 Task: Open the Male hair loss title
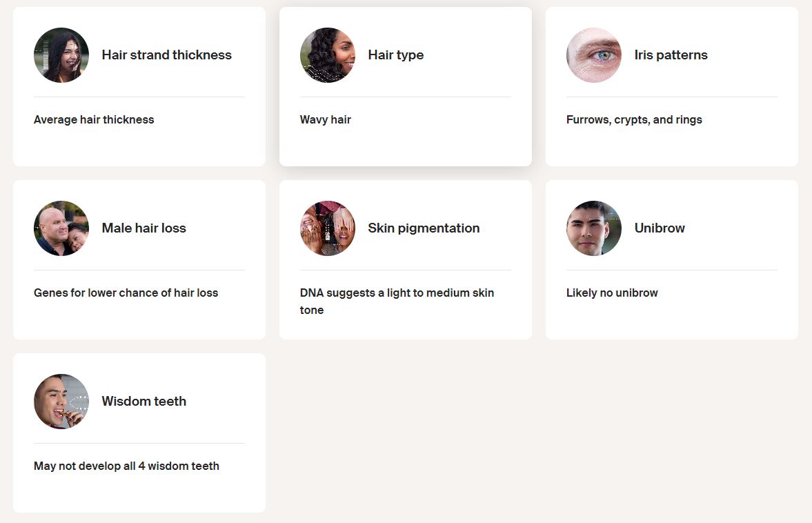click(x=143, y=228)
